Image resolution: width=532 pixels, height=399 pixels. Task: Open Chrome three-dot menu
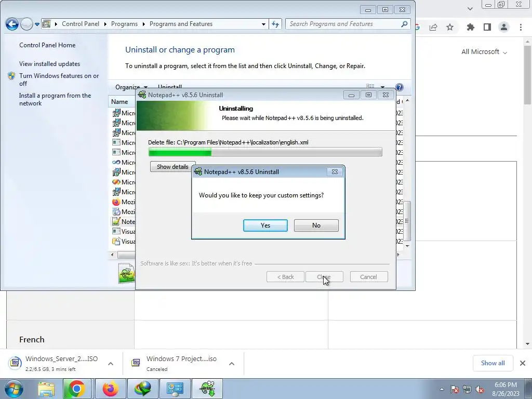pyautogui.click(x=521, y=27)
